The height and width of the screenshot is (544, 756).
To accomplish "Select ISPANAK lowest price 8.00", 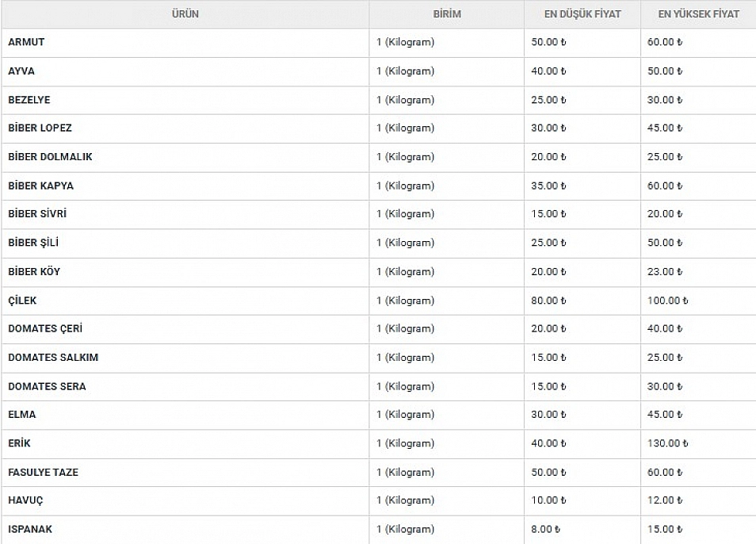I will pyautogui.click(x=545, y=529).
